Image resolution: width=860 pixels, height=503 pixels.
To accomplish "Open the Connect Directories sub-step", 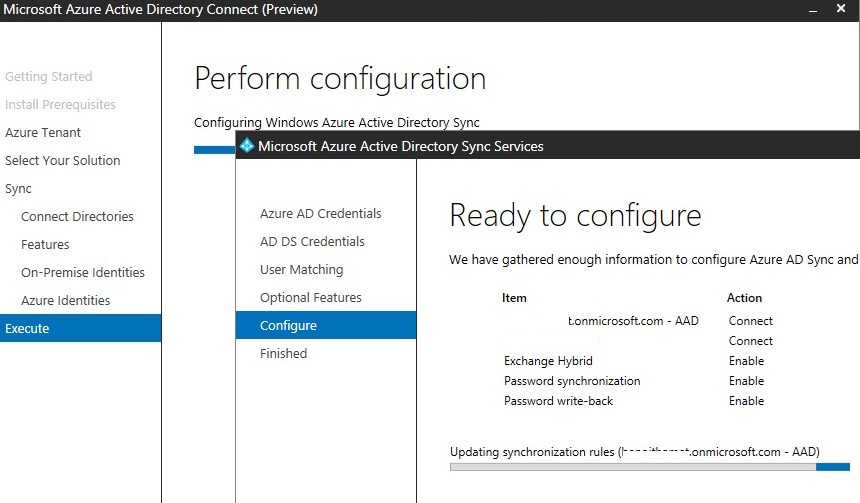I will [77, 217].
